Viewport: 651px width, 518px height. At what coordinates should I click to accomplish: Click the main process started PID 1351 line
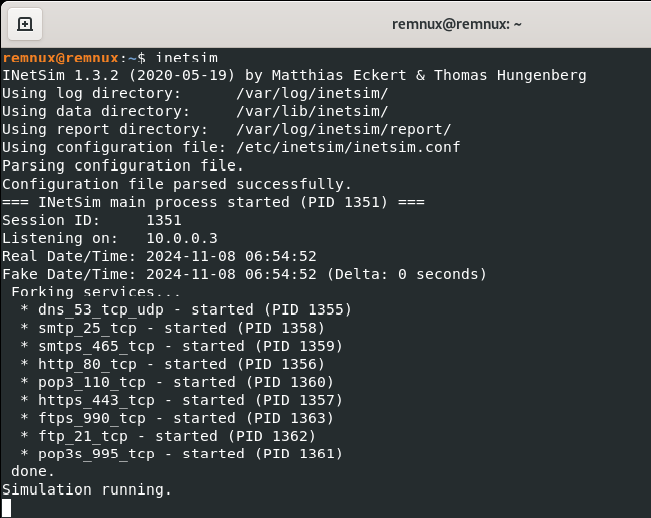pos(213,202)
